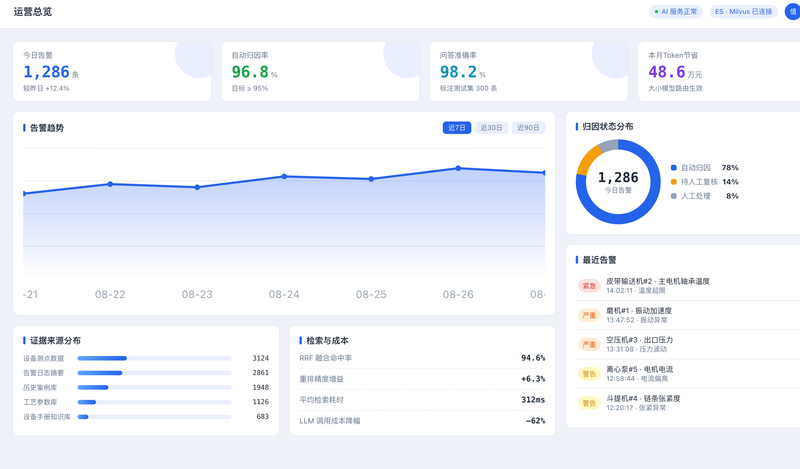800x469 pixels.
Task: Select the 近7日 time range tab
Action: (x=457, y=128)
